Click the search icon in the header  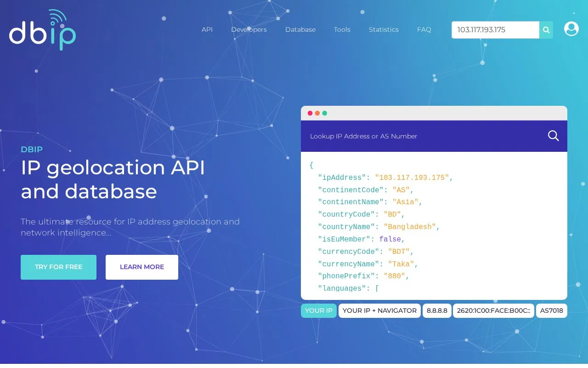point(546,30)
